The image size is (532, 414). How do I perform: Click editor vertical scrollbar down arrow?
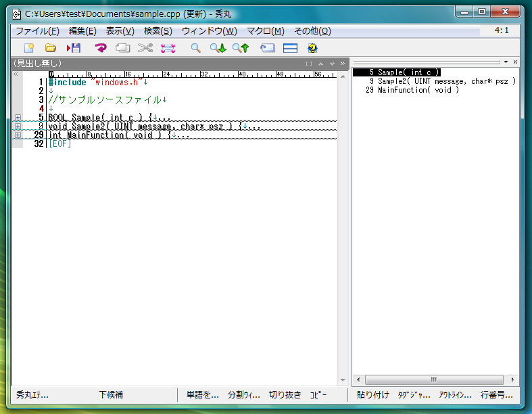(343, 380)
